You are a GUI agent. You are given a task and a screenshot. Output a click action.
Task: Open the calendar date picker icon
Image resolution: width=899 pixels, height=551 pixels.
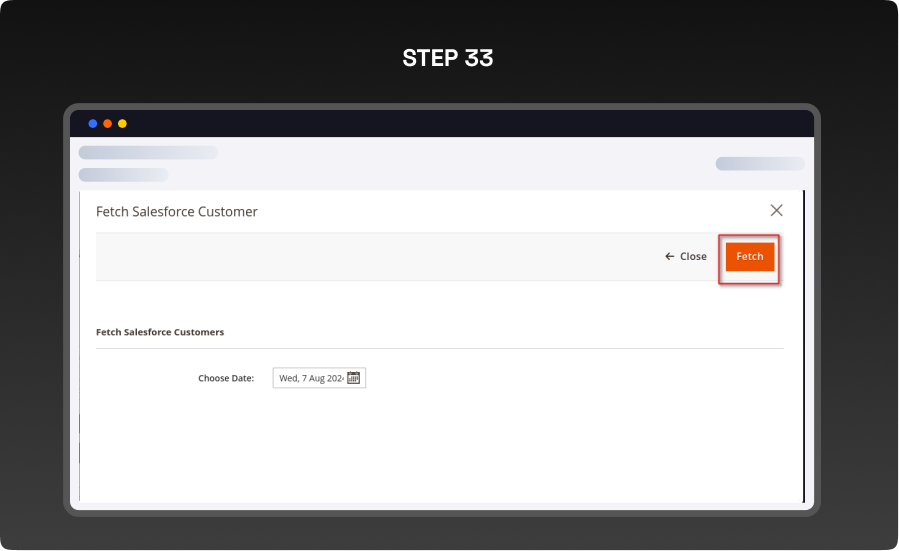click(x=353, y=378)
